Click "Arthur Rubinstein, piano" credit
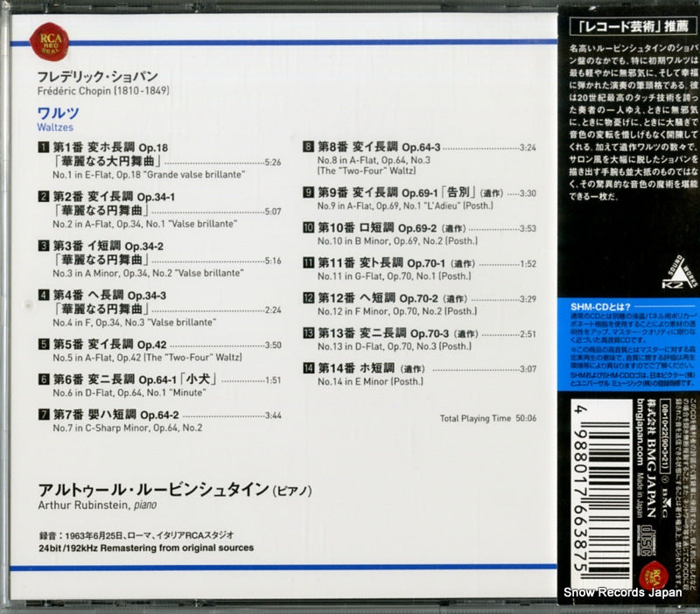Viewport: 700px width, 614px height. pos(97,506)
